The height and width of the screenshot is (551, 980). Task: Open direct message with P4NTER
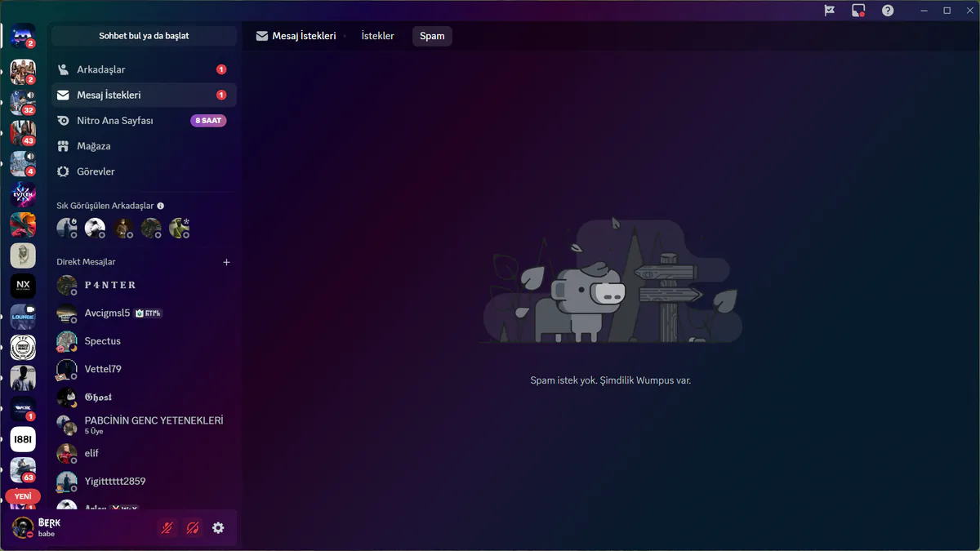click(x=144, y=285)
